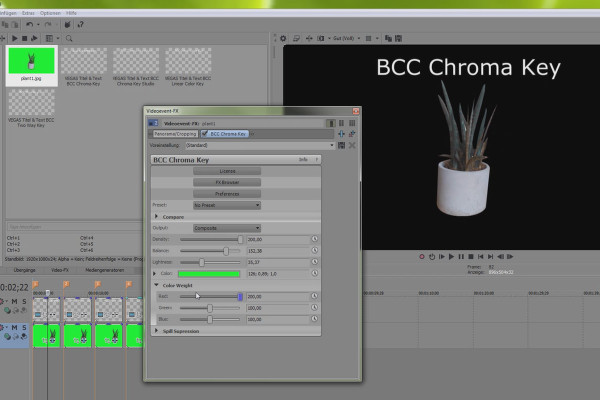Delete preset with the X icon
This screenshot has height=400, width=600.
(352, 145)
